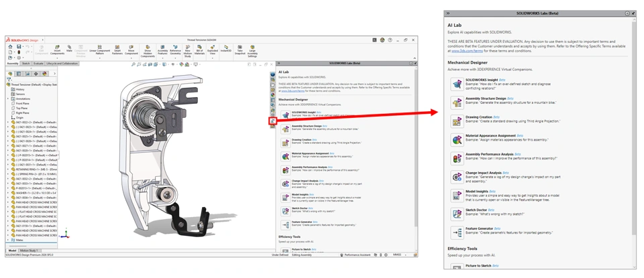Screen dimensions: 644x278
Task: Select the History item in the tree
Action: [19, 89]
